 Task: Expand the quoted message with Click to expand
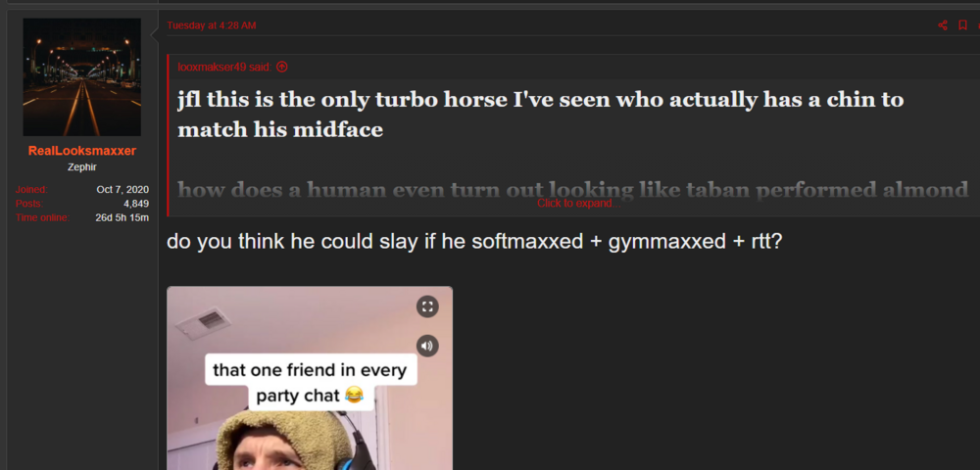tap(579, 203)
